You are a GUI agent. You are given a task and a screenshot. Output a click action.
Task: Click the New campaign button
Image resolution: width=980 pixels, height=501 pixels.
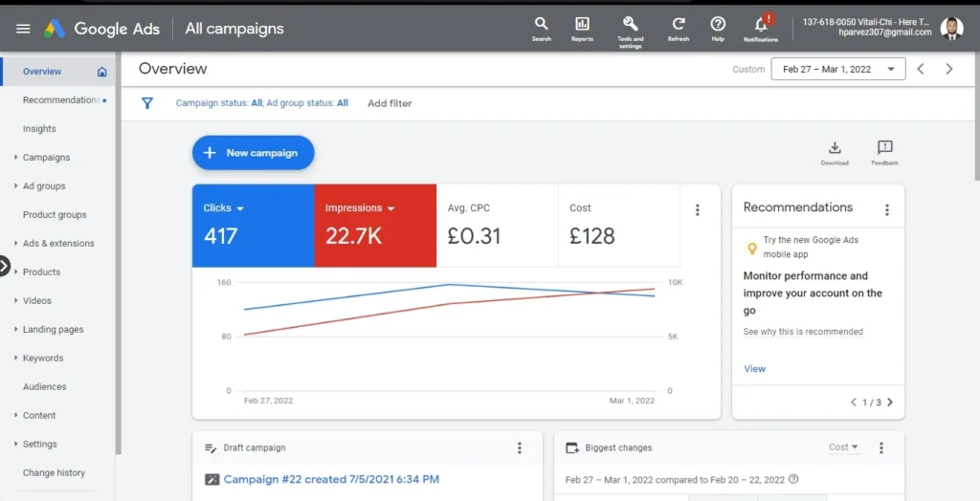point(253,153)
